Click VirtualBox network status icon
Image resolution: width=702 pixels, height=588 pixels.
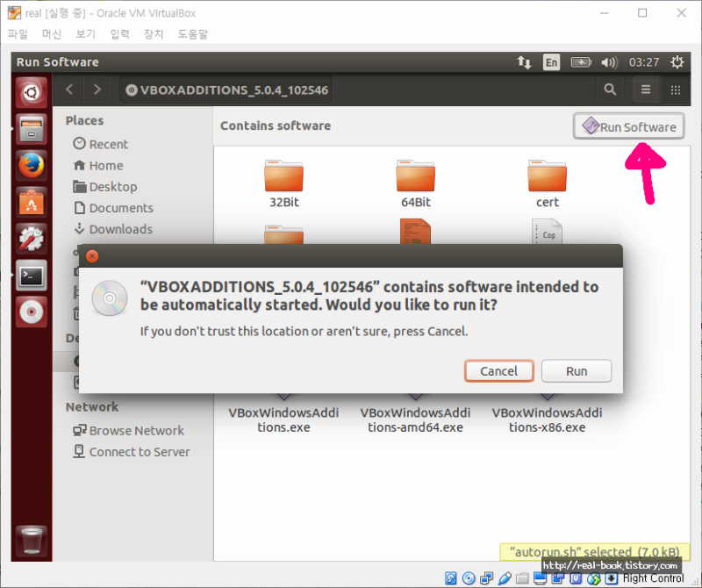[x=487, y=578]
